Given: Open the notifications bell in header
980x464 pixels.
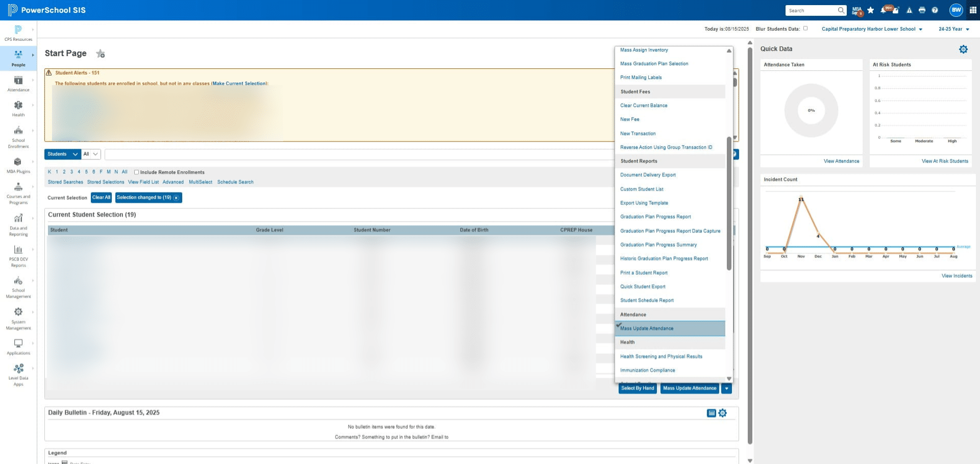Looking at the screenshot, I should 884,10.
